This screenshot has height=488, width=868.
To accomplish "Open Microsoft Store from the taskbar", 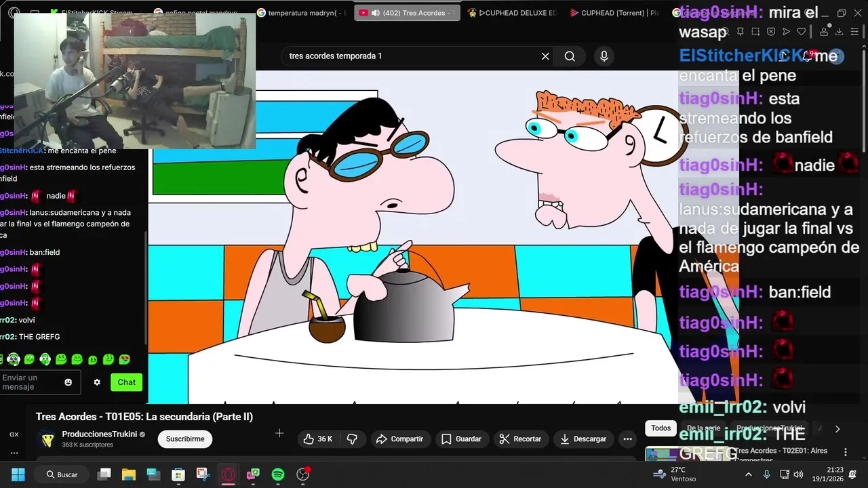I will click(x=178, y=474).
